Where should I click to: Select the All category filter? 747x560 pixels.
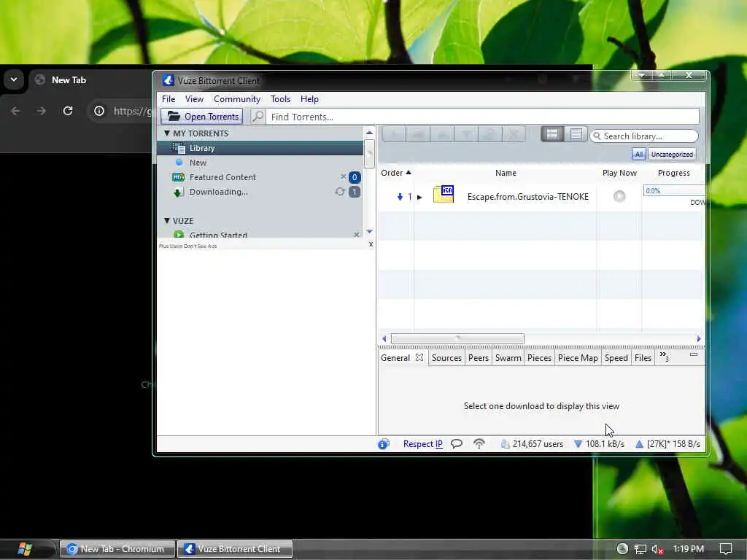coord(638,155)
